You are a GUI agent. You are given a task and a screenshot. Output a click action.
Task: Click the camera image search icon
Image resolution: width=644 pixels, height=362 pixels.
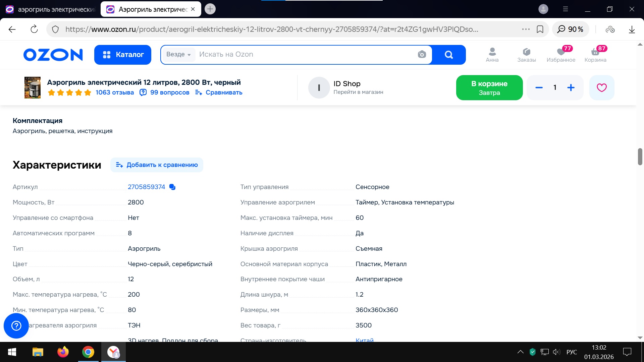coord(422,54)
